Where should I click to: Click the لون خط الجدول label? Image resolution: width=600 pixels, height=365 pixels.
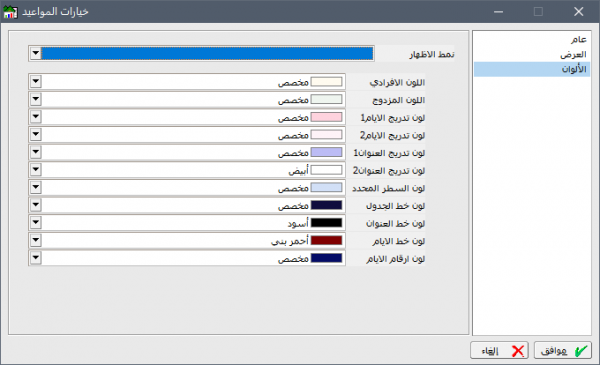pyautogui.click(x=395, y=205)
